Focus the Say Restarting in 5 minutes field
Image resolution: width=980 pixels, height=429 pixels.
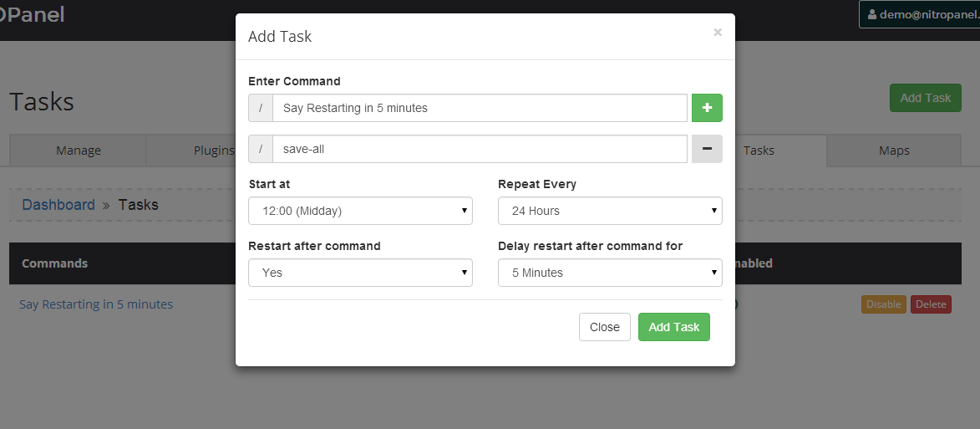pos(480,108)
